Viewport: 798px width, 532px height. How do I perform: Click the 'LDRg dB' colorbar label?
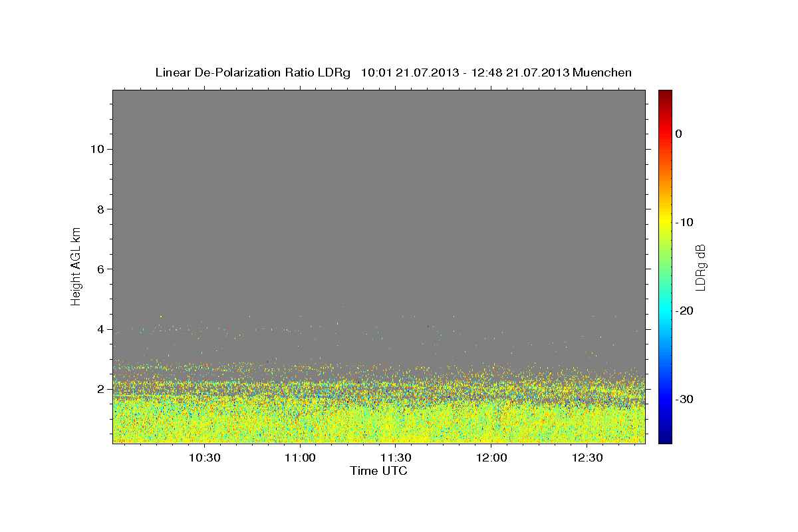coord(700,267)
